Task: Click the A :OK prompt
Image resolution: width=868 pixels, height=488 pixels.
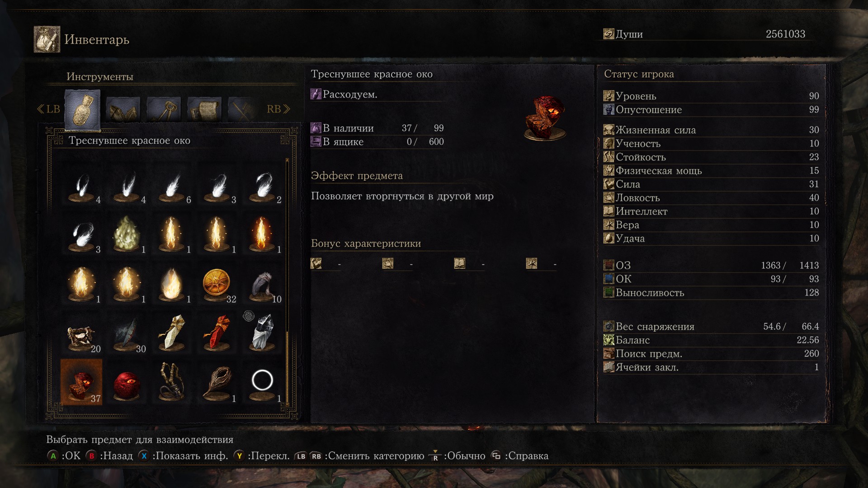Action: [x=64, y=456]
